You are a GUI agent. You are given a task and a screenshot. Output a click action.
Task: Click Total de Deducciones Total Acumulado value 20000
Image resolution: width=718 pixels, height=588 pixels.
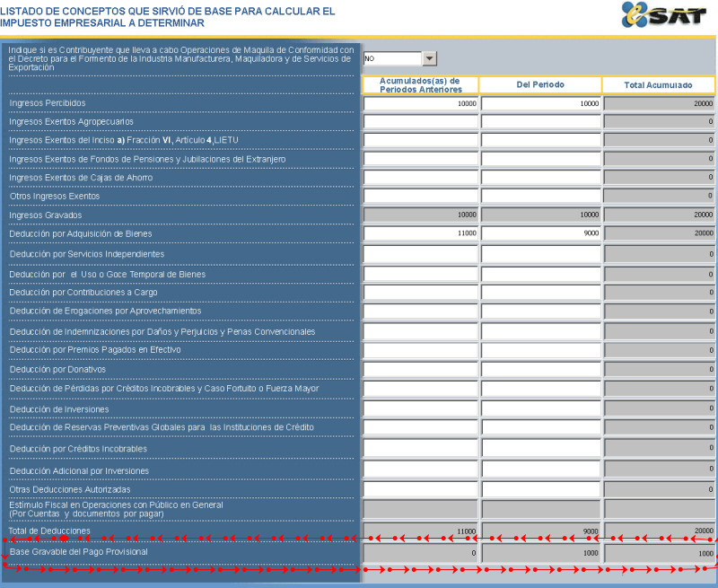[x=659, y=531]
